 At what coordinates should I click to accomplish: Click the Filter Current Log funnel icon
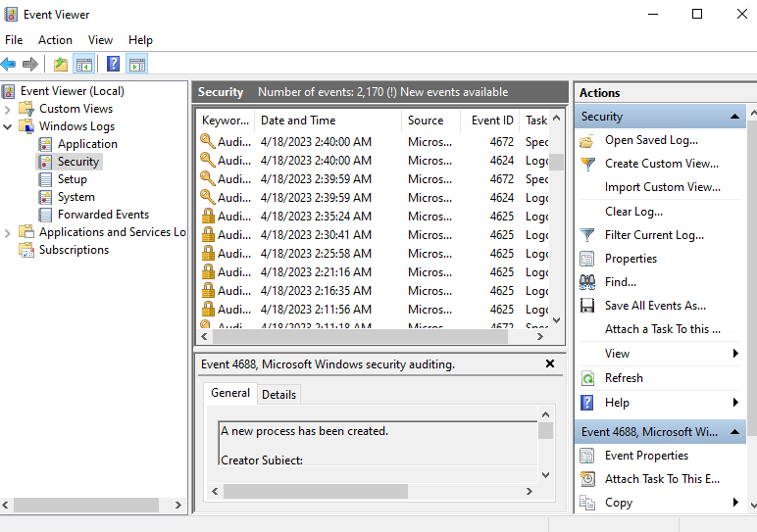click(587, 235)
